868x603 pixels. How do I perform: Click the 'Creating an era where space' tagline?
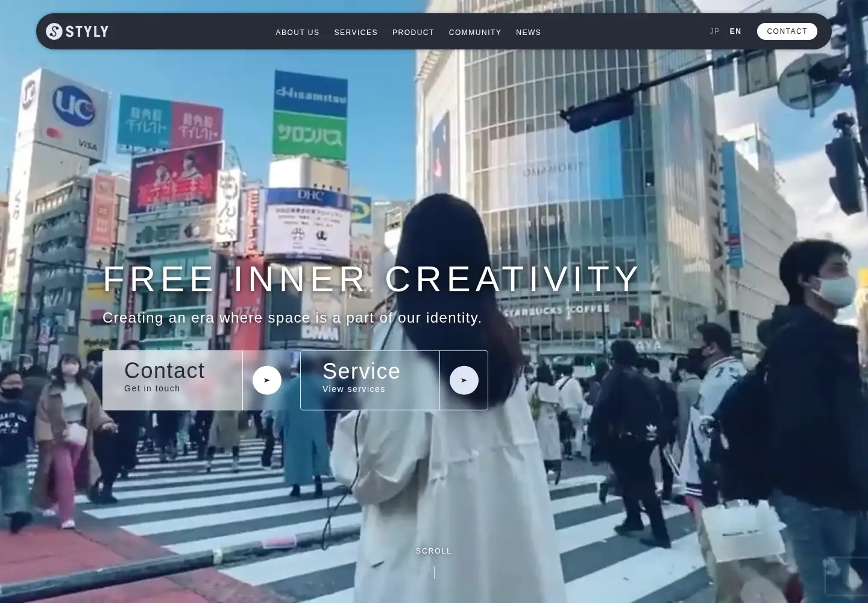click(292, 318)
